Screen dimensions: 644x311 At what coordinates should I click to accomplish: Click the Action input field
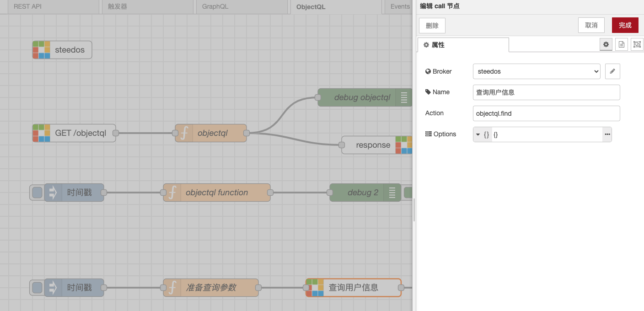[x=546, y=113]
